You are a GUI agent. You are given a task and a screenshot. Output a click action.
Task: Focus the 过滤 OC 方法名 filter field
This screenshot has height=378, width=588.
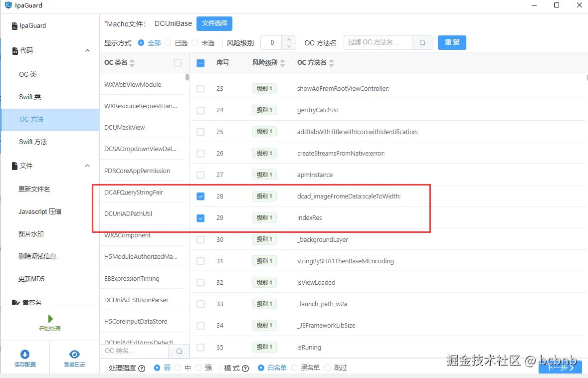pyautogui.click(x=378, y=42)
